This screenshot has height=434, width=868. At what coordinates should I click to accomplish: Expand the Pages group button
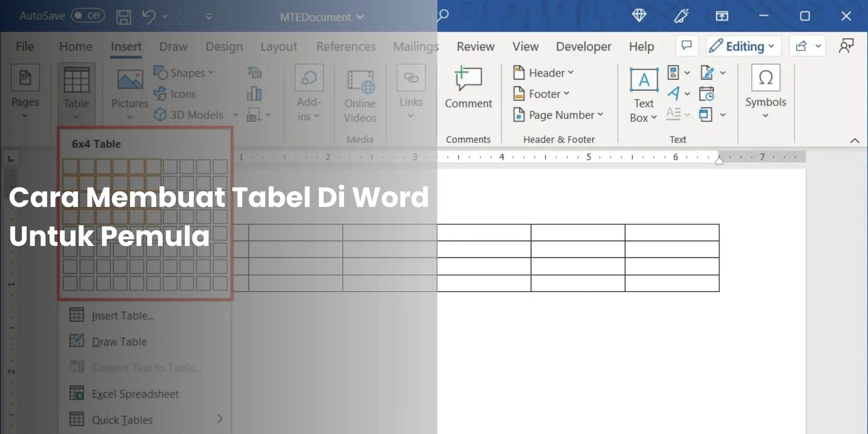click(25, 92)
